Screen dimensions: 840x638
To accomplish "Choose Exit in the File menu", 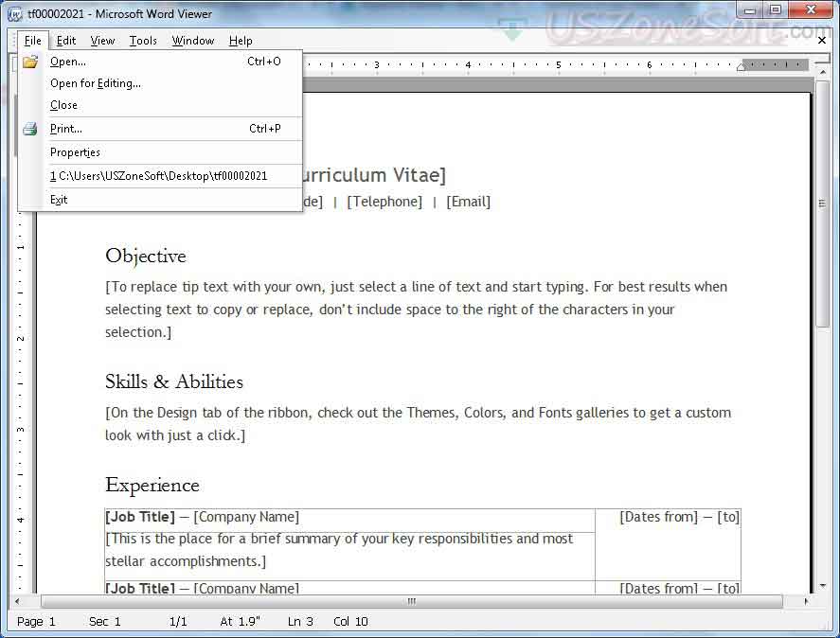I will point(160,200).
